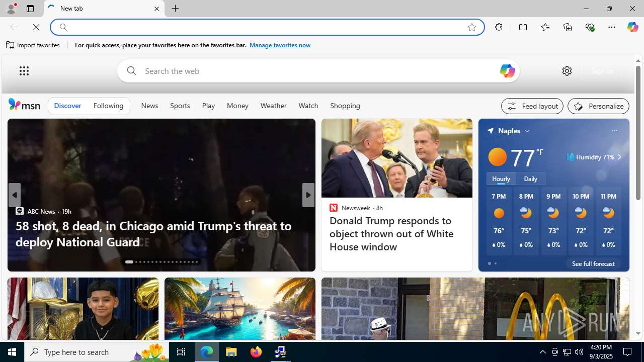Open the 58 shot Chicago headline

(x=153, y=234)
